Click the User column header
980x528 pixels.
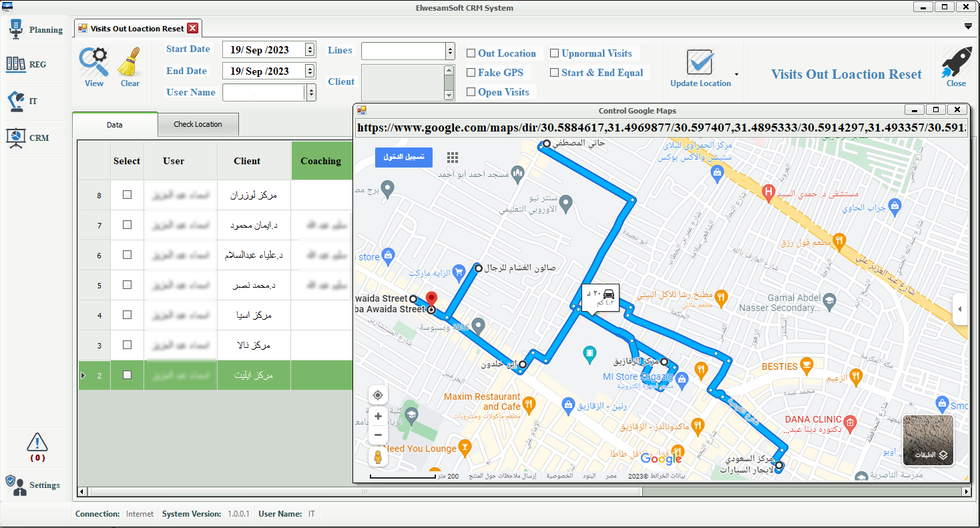pos(174,161)
